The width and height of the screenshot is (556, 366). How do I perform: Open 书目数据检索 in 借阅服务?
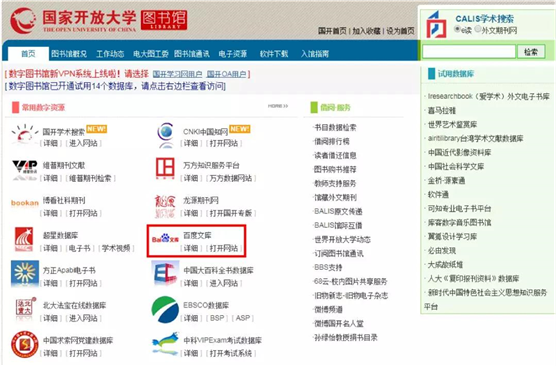point(335,127)
